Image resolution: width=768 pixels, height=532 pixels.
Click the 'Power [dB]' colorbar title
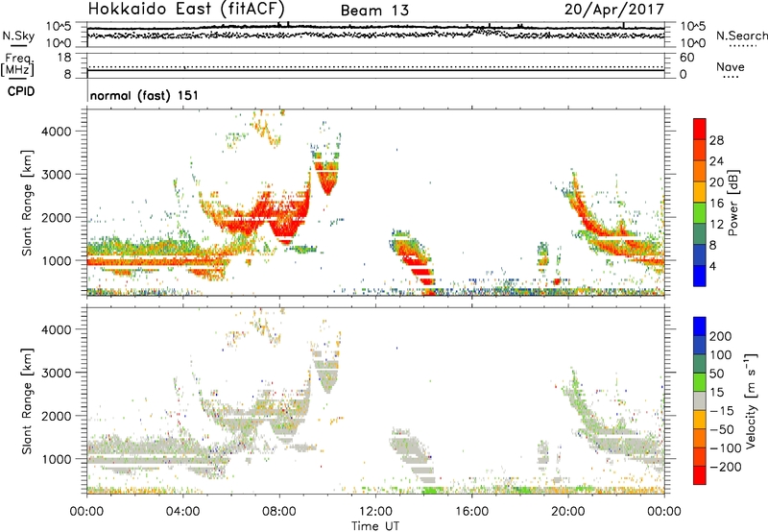tap(732, 203)
